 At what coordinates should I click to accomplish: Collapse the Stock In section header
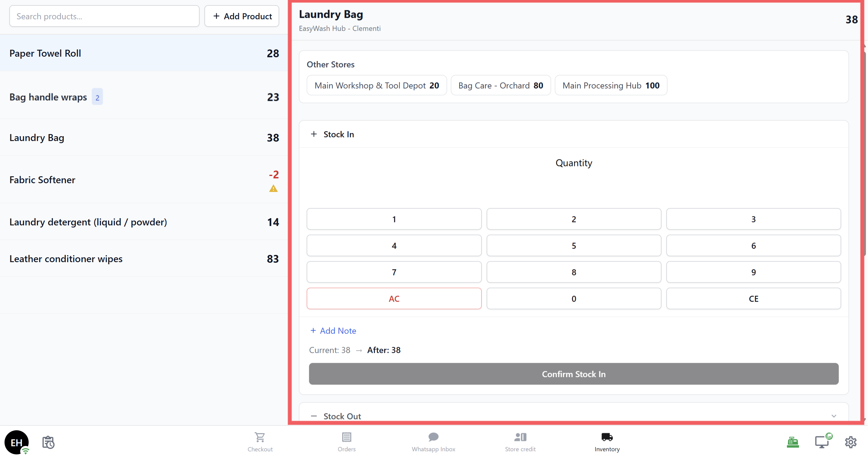pos(338,134)
